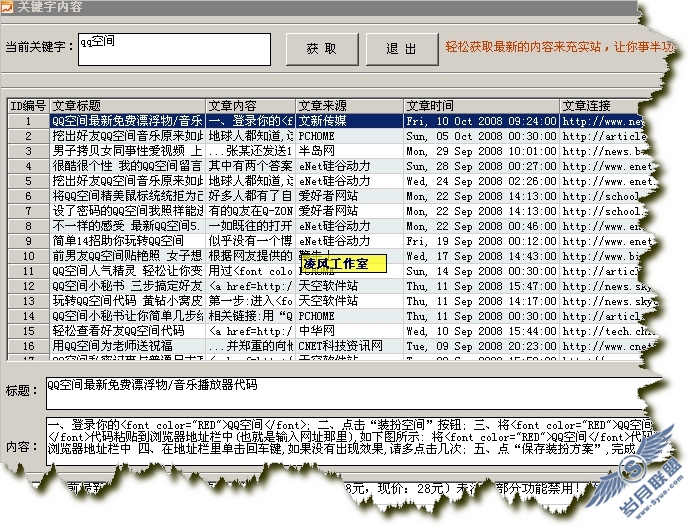Screen dimensions: 689x526
Task: Click time cell 'Fri, 19 Sep 2008 00:12:00'
Action: point(482,241)
